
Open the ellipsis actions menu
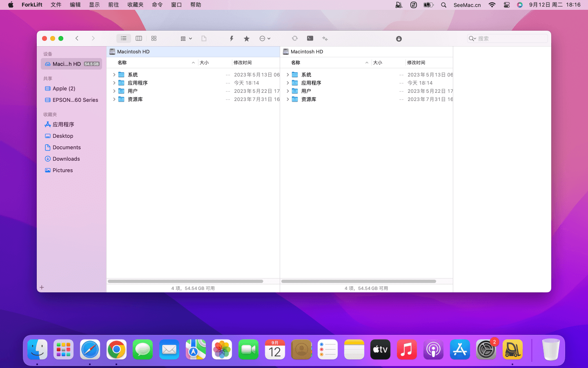point(265,38)
